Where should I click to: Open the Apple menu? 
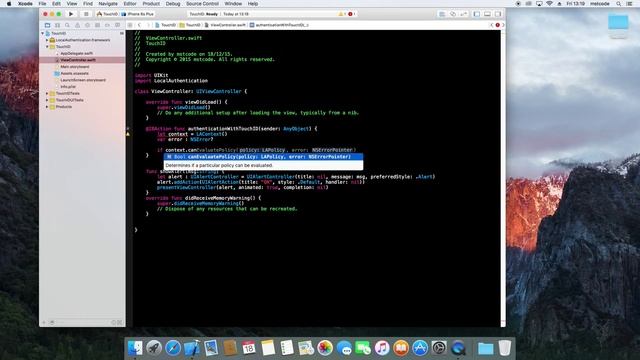click(x=9, y=4)
